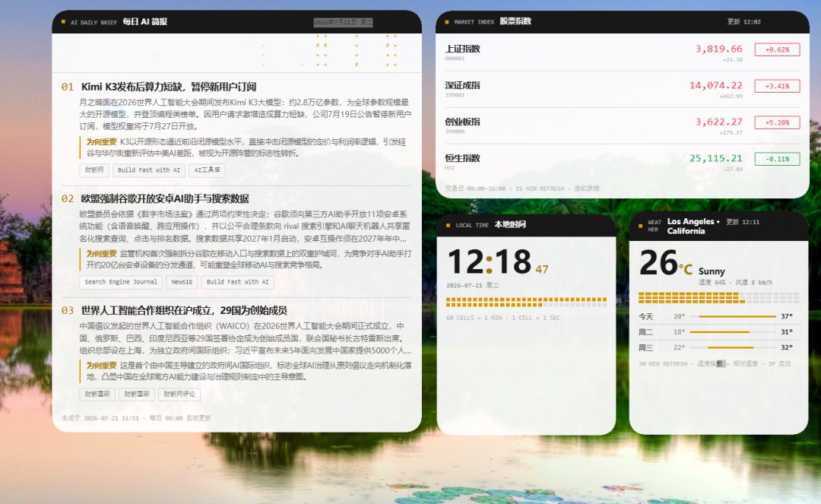The height and width of the screenshot is (504, 821).
Task: Select the 创业板指 row name
Action: (462, 122)
